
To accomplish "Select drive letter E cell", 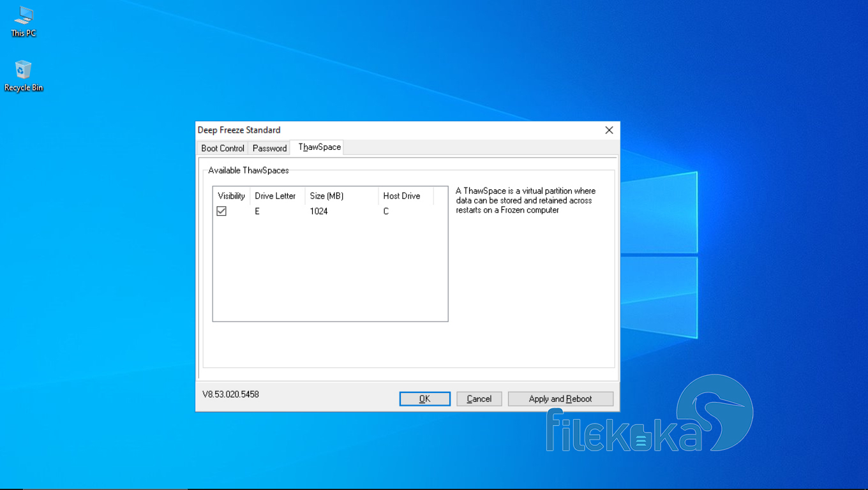I will click(257, 211).
